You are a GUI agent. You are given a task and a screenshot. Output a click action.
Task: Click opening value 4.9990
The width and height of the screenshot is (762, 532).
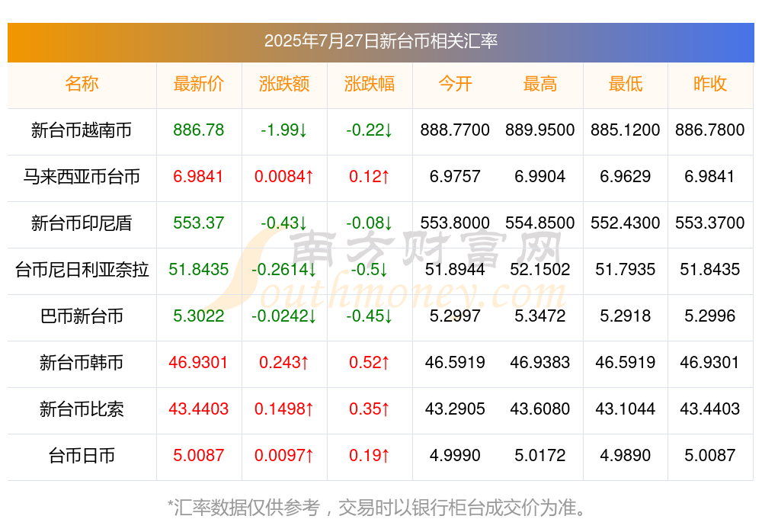455,456
